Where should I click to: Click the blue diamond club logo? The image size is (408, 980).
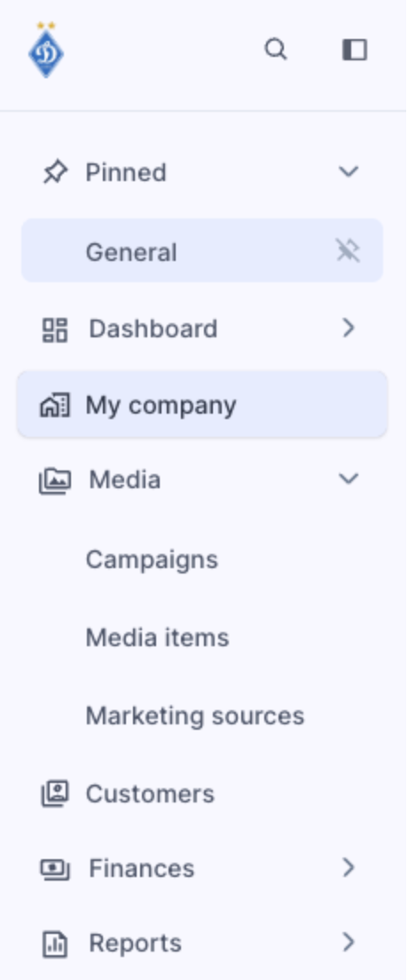[46, 50]
